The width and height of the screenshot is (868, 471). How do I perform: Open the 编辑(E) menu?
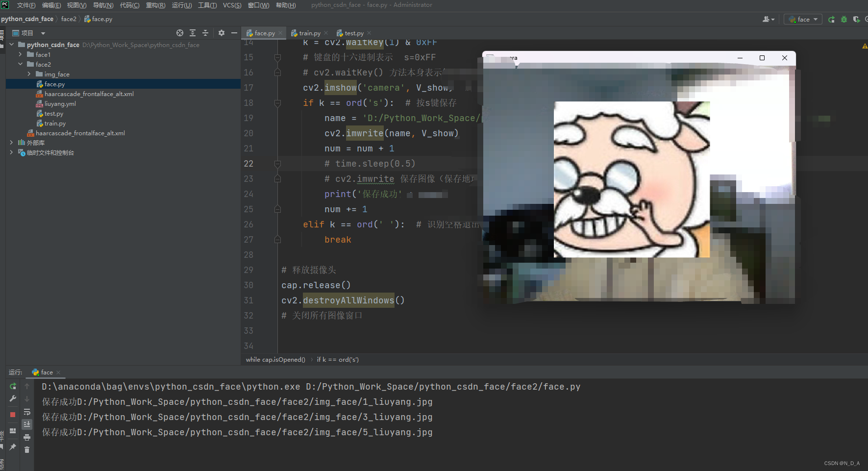pos(51,5)
